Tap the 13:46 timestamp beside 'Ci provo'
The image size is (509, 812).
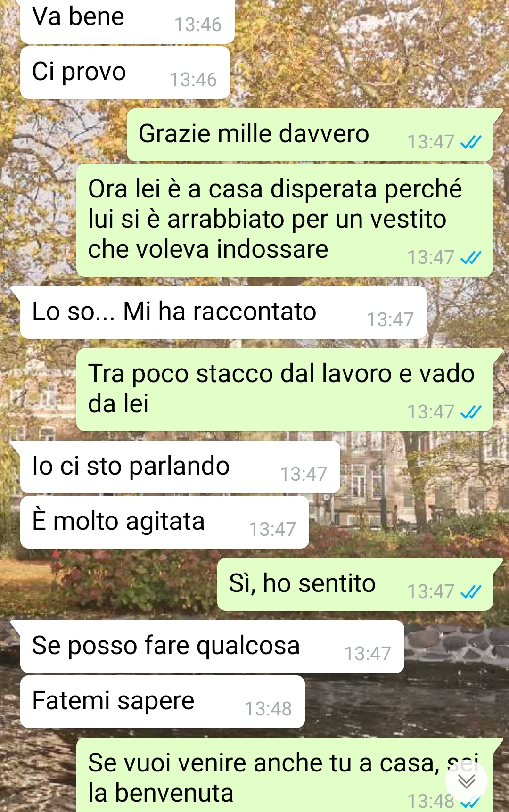(x=193, y=80)
